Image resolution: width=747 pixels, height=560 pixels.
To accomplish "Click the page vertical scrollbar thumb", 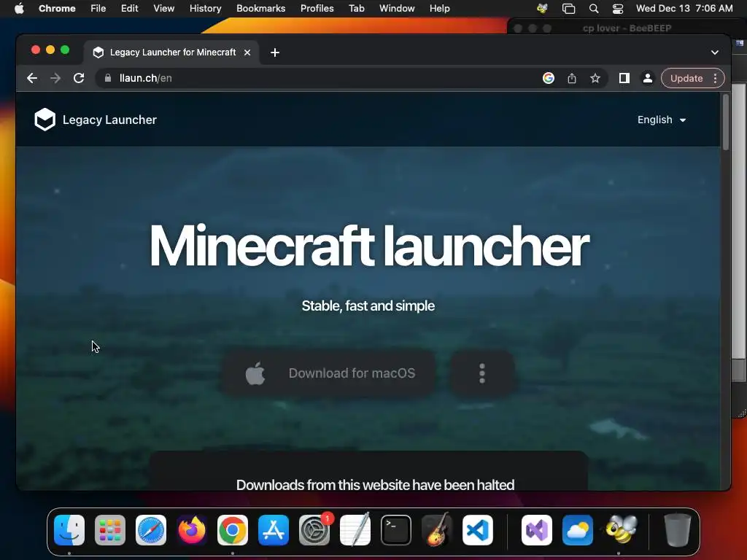I will point(726,122).
